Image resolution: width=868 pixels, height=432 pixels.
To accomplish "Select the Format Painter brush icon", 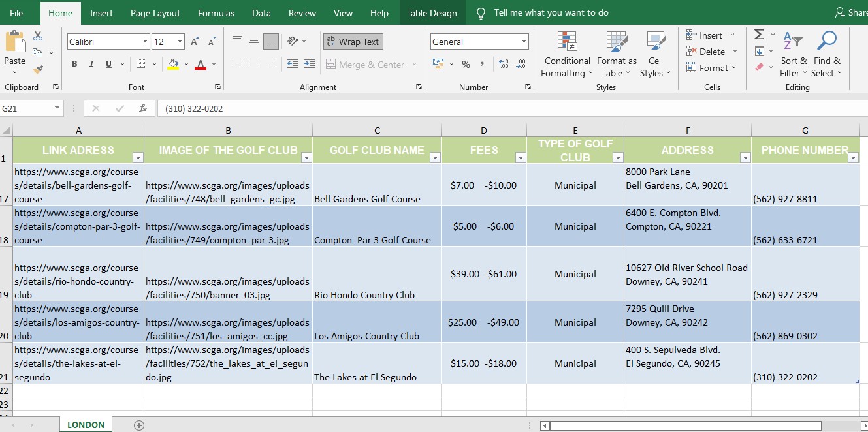I will click(x=38, y=69).
